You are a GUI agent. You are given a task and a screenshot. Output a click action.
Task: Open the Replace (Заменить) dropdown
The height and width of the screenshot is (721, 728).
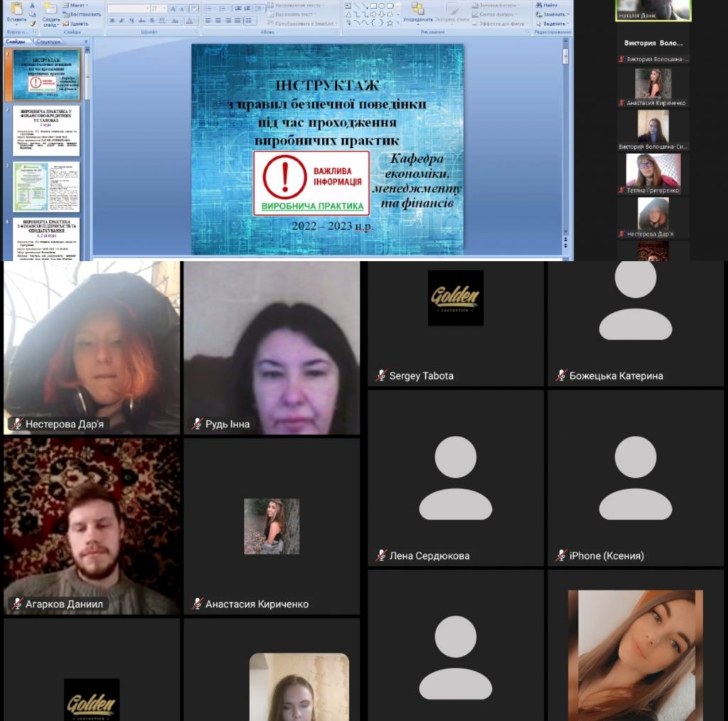[x=567, y=14]
